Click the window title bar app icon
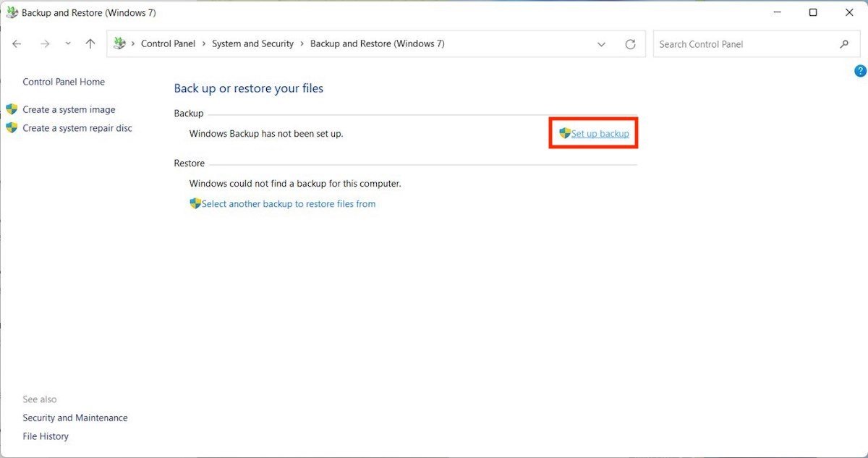The image size is (868, 458). coord(12,12)
